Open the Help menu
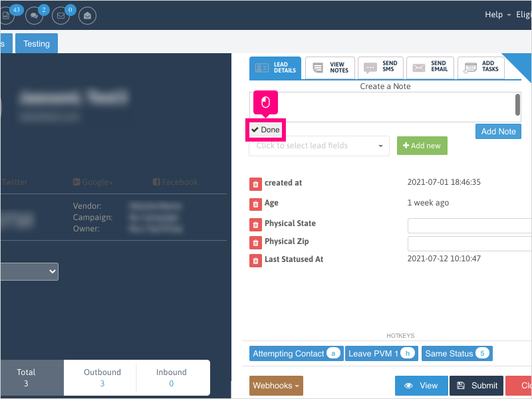 [x=497, y=15]
